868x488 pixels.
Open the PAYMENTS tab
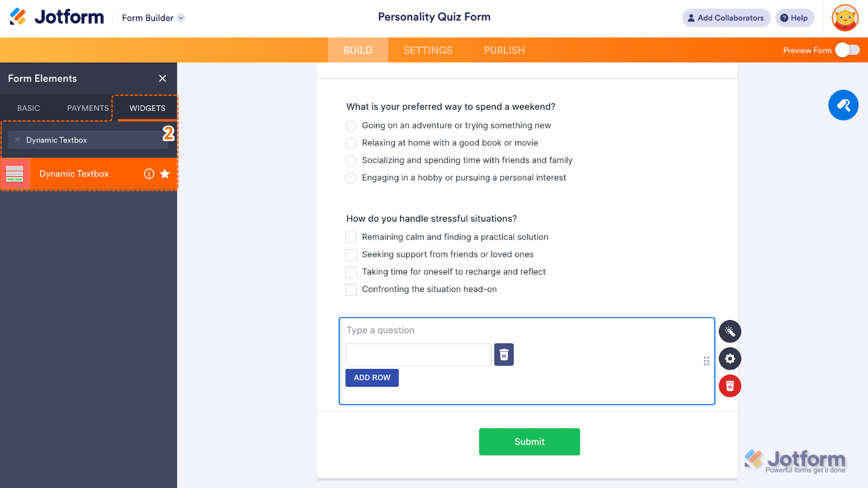[x=87, y=108]
